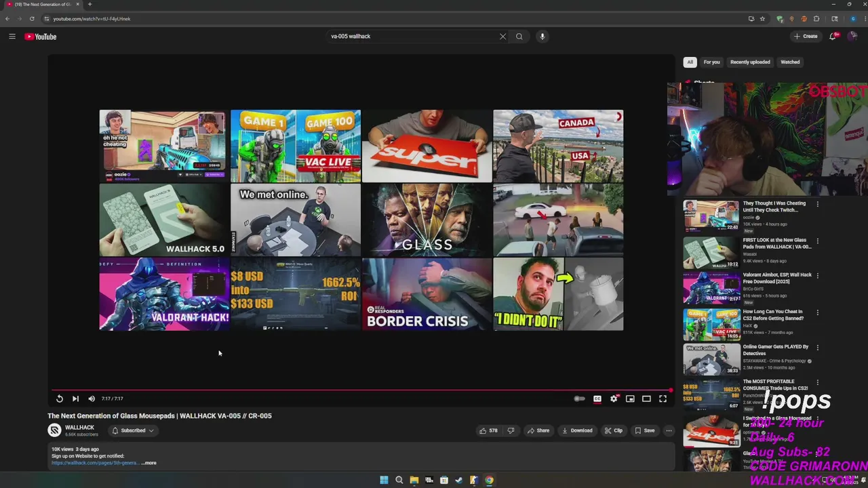Viewport: 868px width, 488px height.
Task: Open Chrome from the taskbar
Action: pos(489,480)
